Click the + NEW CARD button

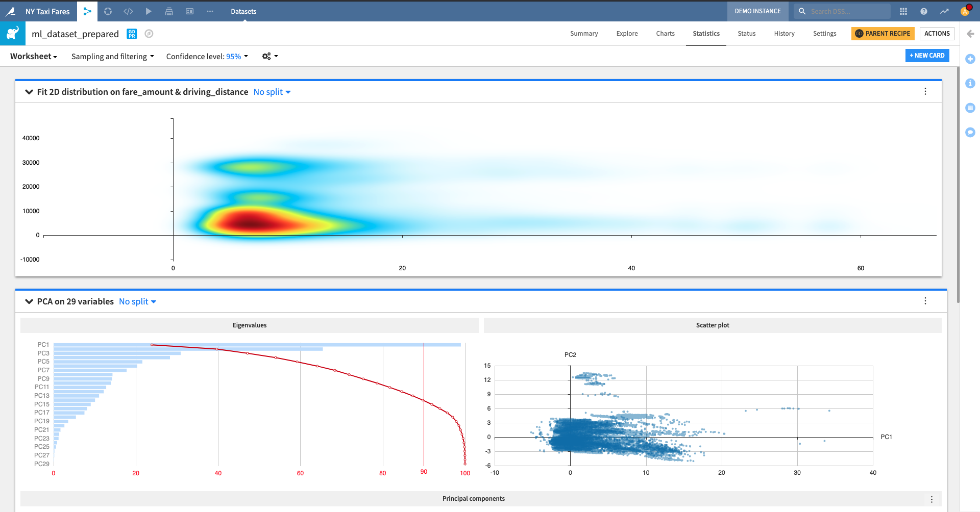[927, 56]
